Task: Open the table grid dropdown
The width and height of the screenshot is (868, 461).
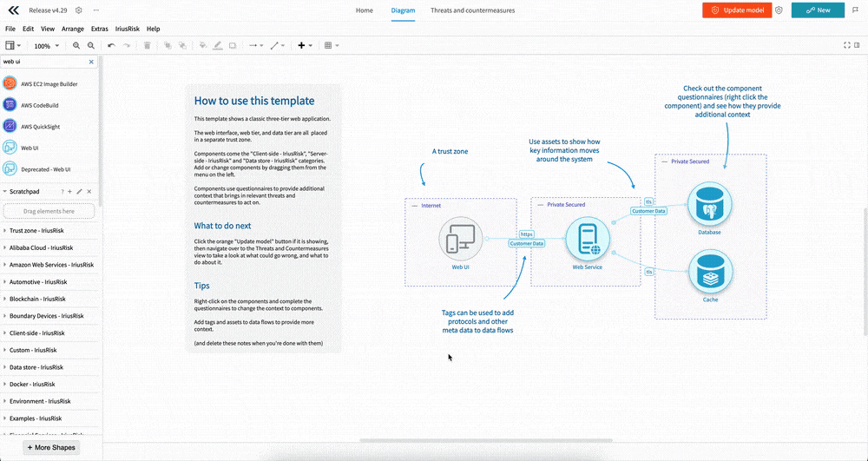Action: 331,45
